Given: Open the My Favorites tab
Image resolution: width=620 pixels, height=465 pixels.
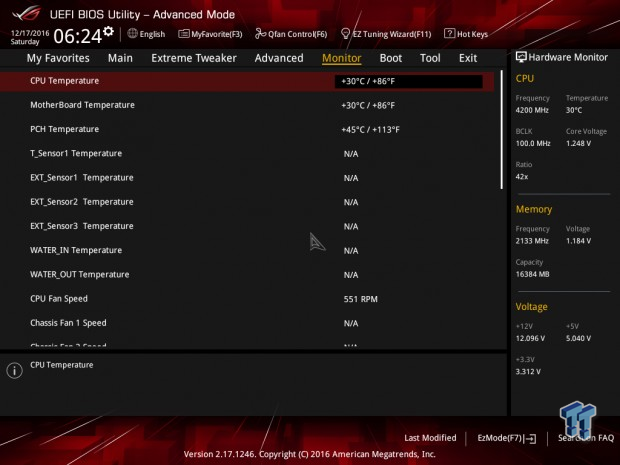Looking at the screenshot, I should tap(58, 58).
